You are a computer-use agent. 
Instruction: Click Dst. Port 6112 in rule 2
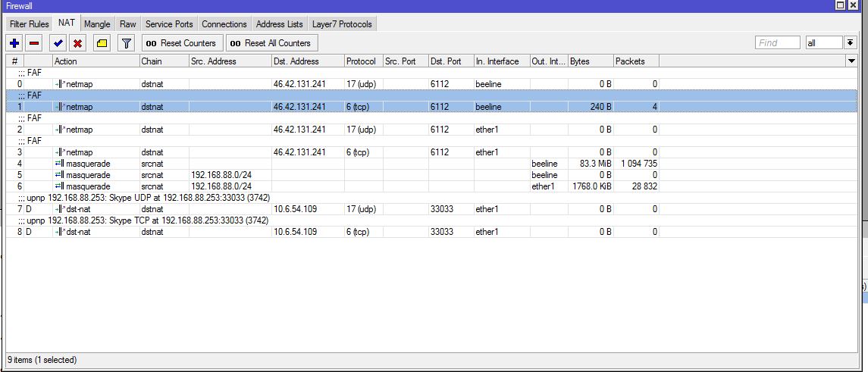coord(440,130)
